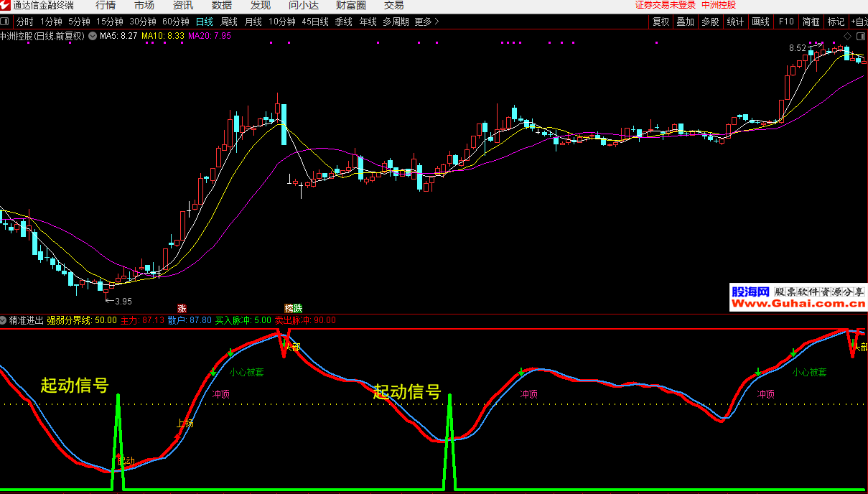Image resolution: width=868 pixels, height=494 pixels.
Task: Click the 8.52 high price label
Action: point(797,48)
